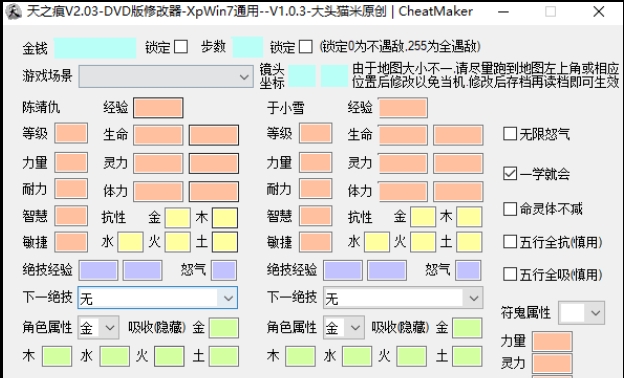The width and height of the screenshot is (624, 378).
Task: Click 陈靖仇's 吸收 金 field
Action: point(224,328)
